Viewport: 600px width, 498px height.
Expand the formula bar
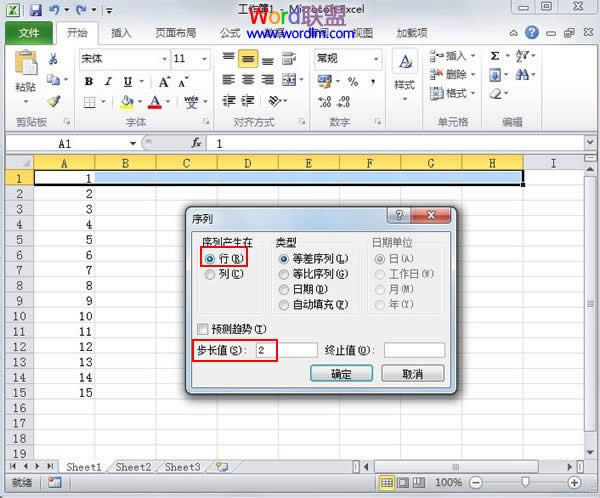(x=590, y=142)
